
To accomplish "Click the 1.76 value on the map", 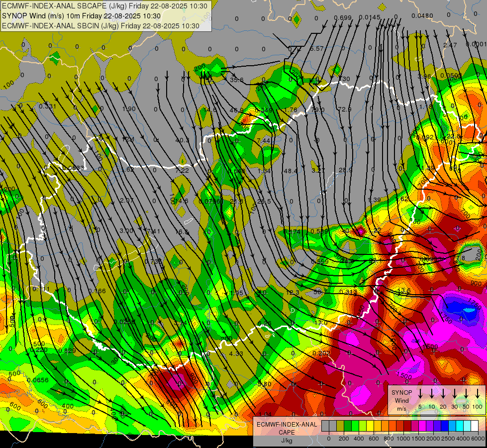I will tap(291, 110).
